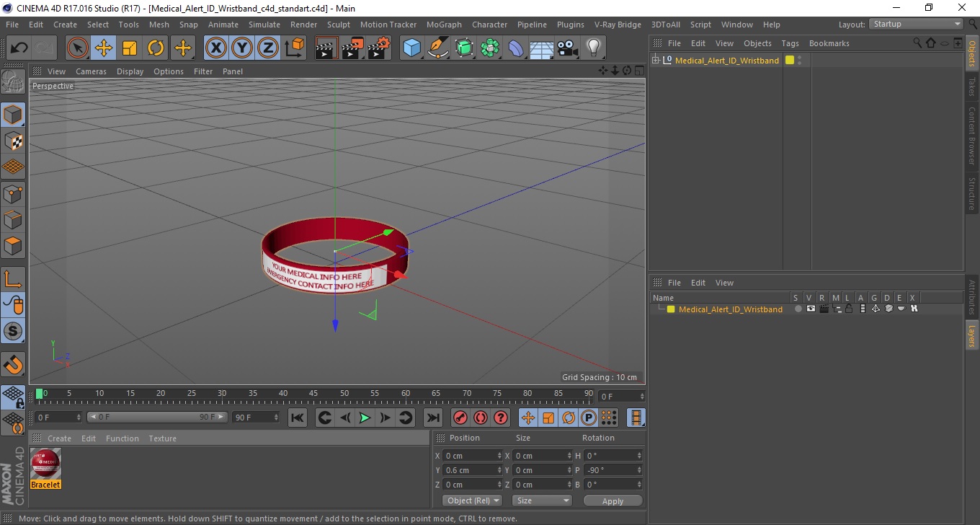
Task: Open the File menu in main menu bar
Action: pos(12,25)
